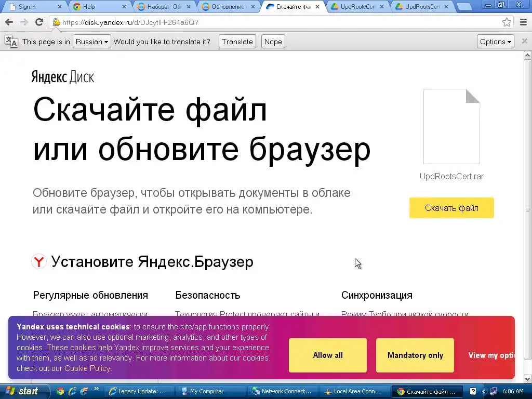
Task: Choose Mandatory only cookies
Action: click(415, 355)
